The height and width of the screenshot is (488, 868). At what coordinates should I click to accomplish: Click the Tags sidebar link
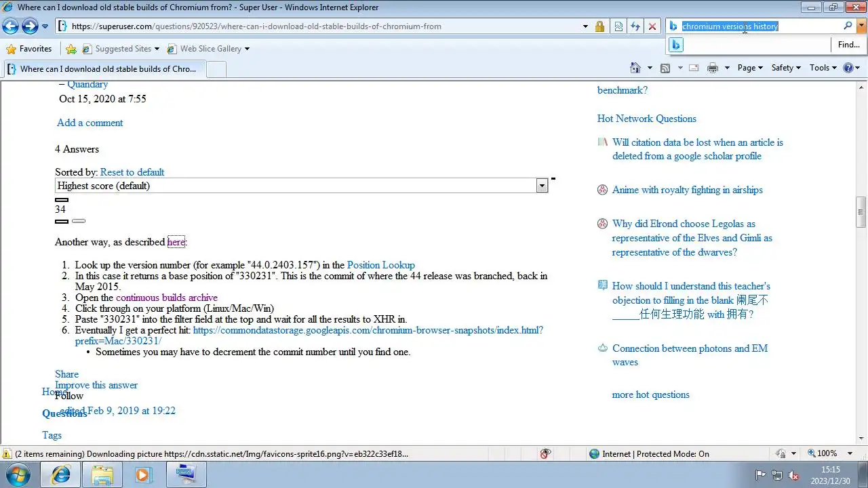pyautogui.click(x=52, y=435)
